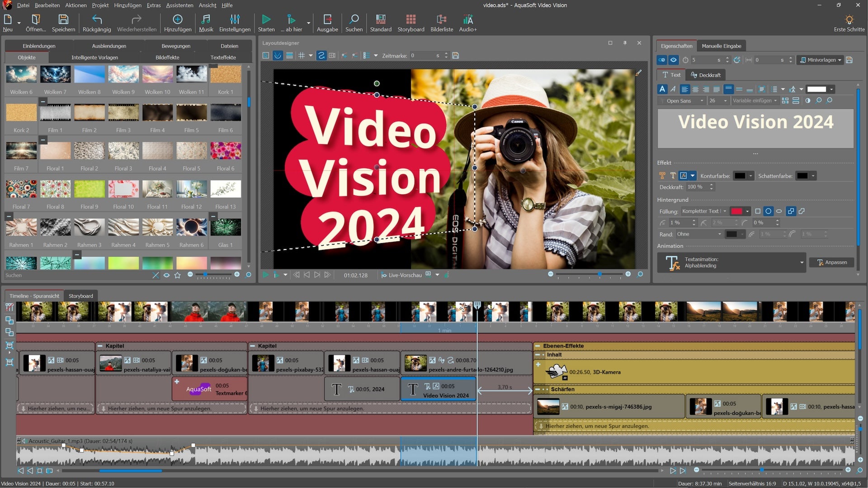Open the Storyboard tab in timeline

click(x=81, y=296)
